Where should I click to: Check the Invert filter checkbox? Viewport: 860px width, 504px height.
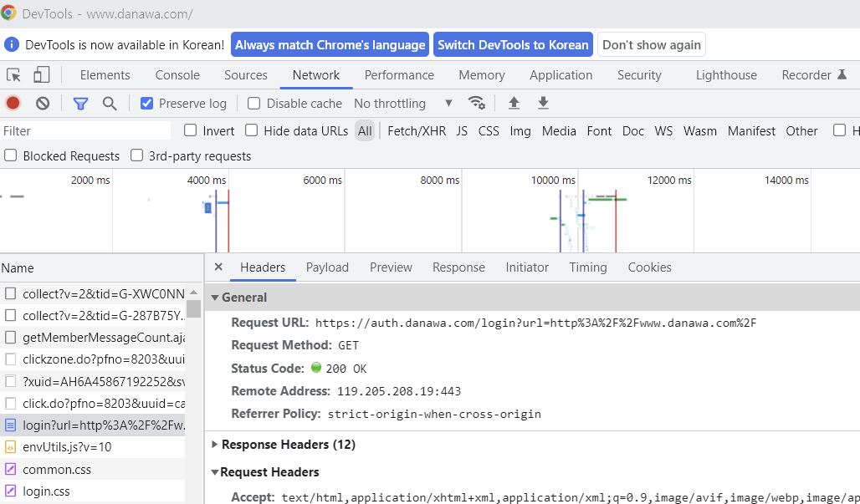tap(190, 130)
